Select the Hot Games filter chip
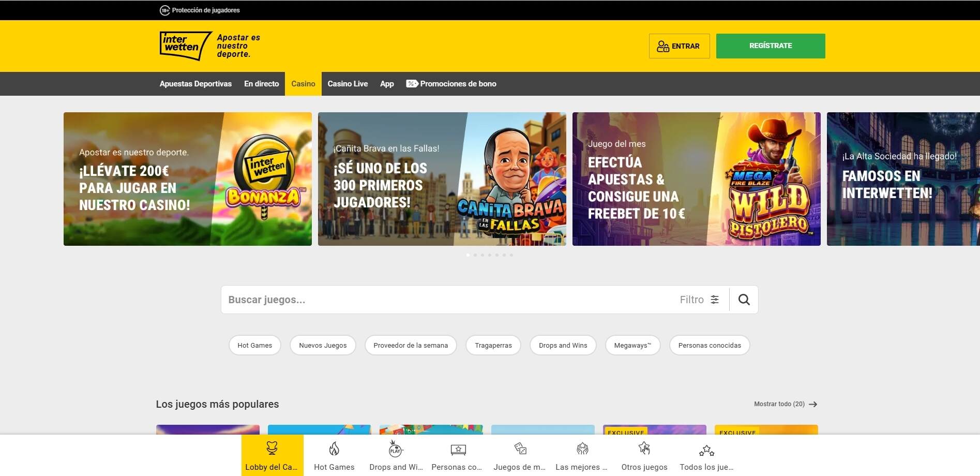This screenshot has width=980, height=476. (255, 345)
